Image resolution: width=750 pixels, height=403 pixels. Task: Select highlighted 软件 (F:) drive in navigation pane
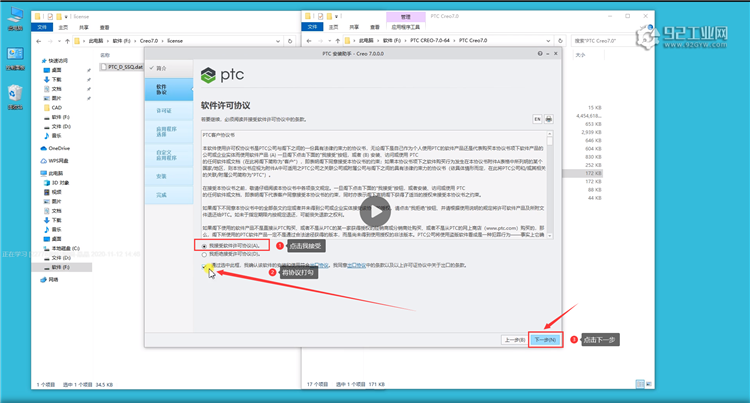(x=62, y=268)
